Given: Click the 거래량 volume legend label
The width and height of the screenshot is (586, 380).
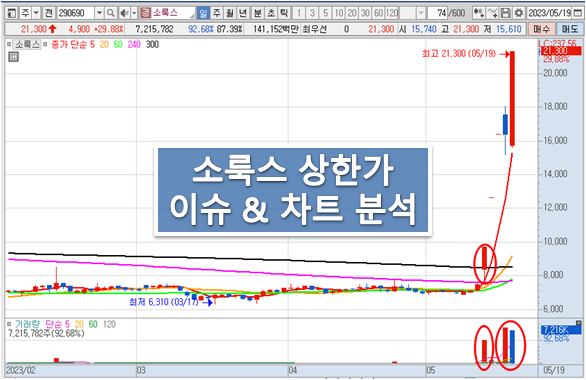Looking at the screenshot, I should point(27,324).
